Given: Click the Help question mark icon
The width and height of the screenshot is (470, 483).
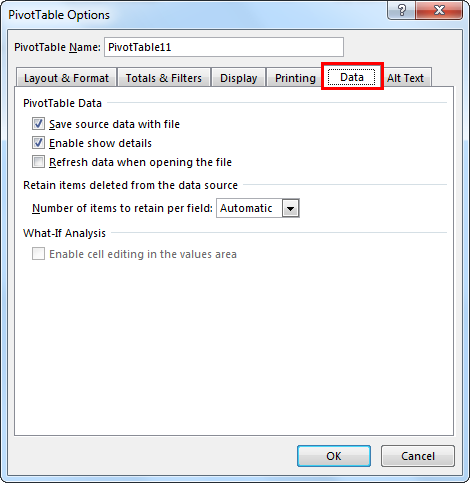Looking at the screenshot, I should [401, 10].
